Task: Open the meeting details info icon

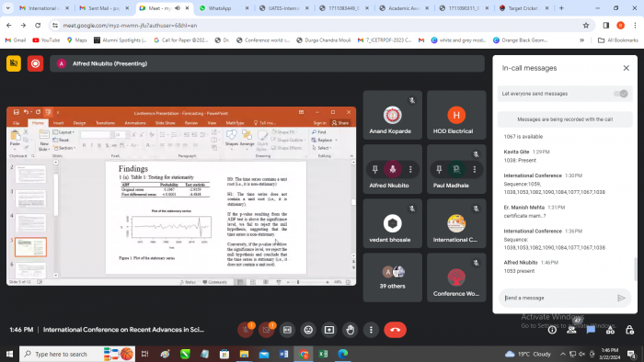Action: pos(552,330)
